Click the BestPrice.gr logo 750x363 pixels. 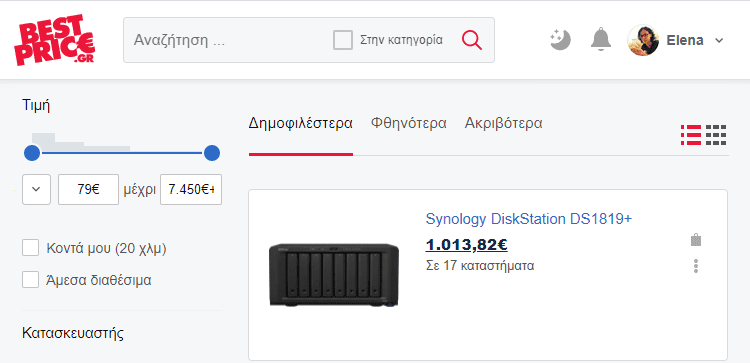54,40
